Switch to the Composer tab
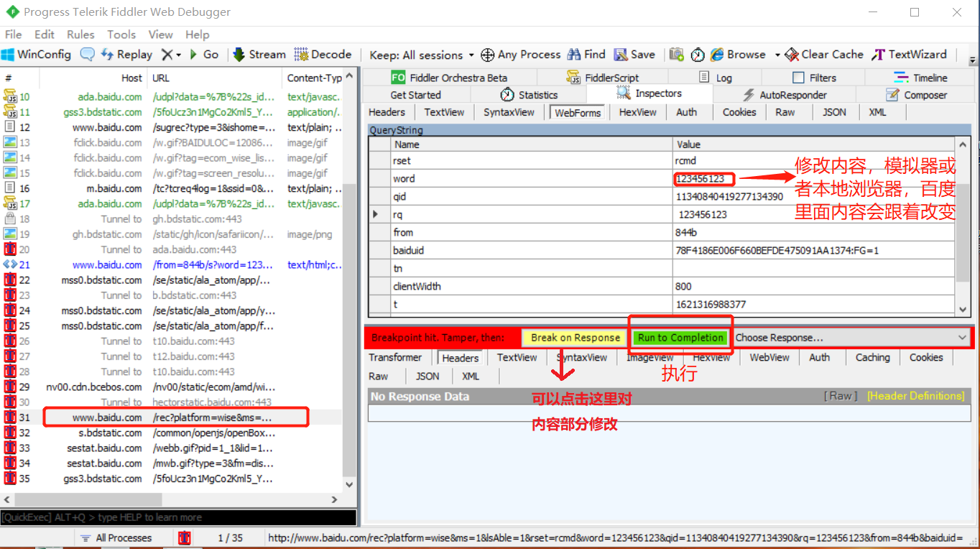The image size is (980, 549). (x=916, y=95)
